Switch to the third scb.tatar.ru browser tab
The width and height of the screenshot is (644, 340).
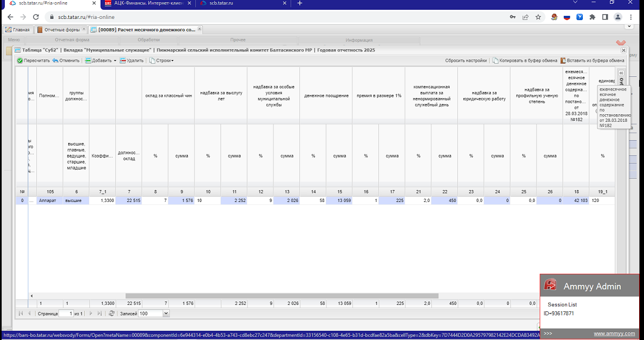pyautogui.click(x=242, y=3)
